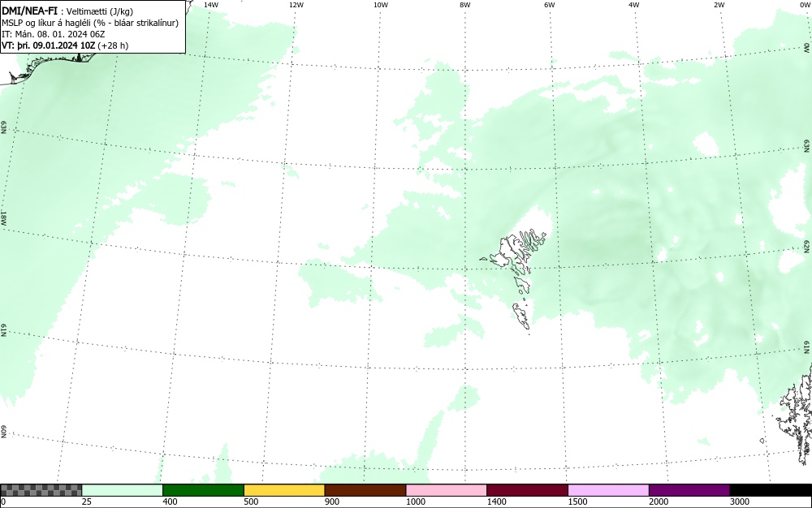The width and height of the screenshot is (812, 508).
Task: Click the 18W label on left edge
Action: coord(3,217)
